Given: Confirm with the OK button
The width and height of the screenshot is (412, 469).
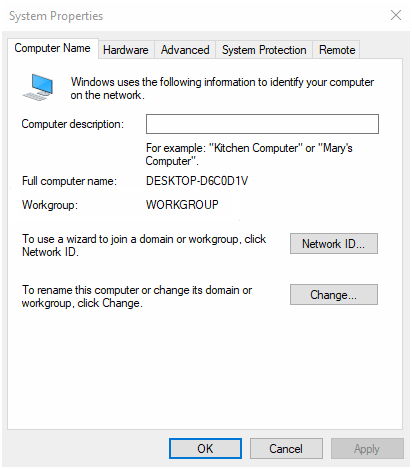Looking at the screenshot, I should click(205, 449).
